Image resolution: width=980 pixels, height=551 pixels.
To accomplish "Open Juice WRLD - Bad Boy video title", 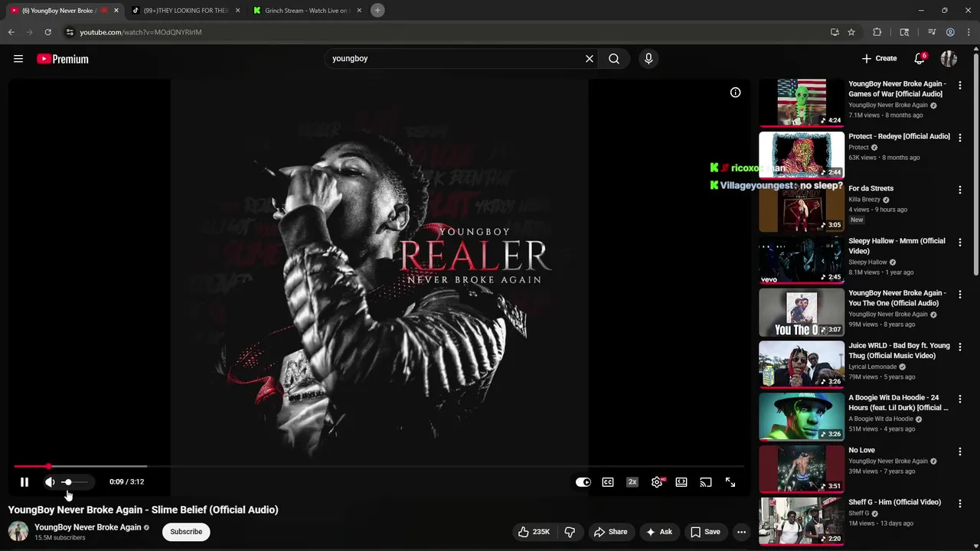I will click(x=899, y=350).
